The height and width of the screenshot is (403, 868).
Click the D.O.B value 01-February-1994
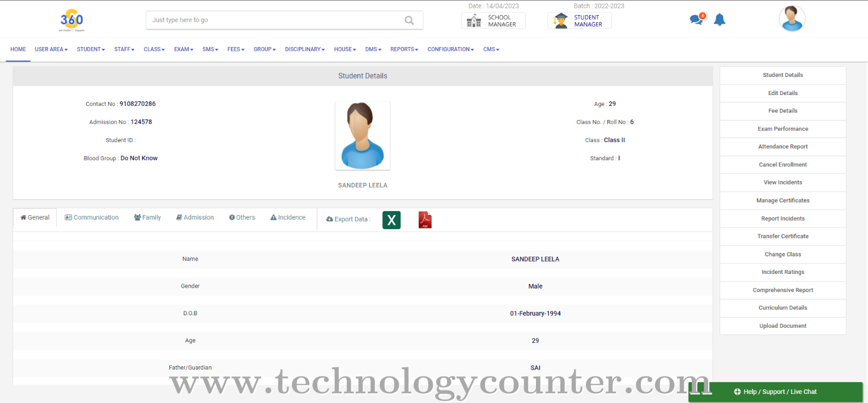point(535,314)
